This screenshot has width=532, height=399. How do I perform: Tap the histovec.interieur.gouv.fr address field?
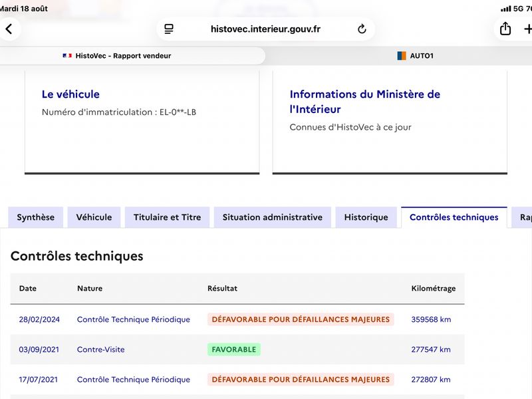click(x=265, y=29)
